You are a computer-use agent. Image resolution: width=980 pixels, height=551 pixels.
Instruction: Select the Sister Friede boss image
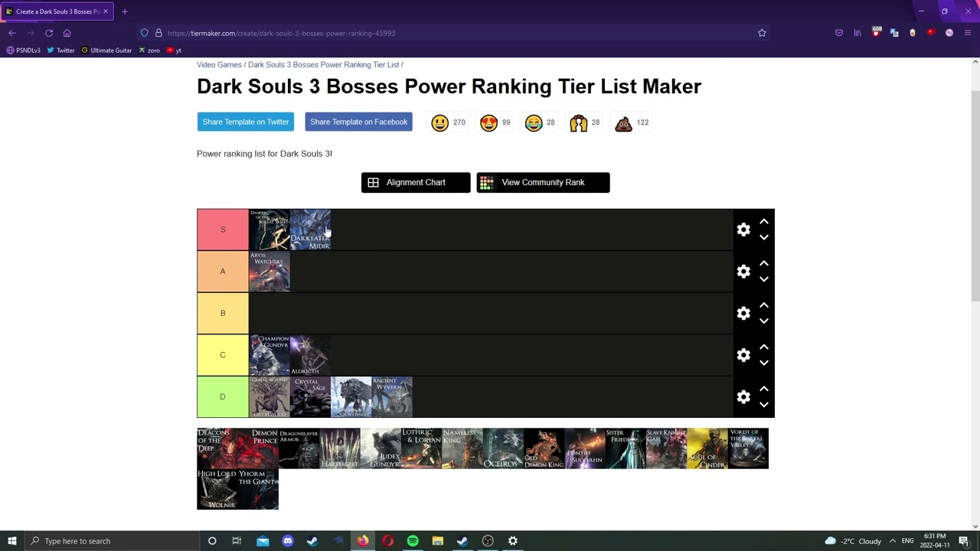click(x=626, y=448)
